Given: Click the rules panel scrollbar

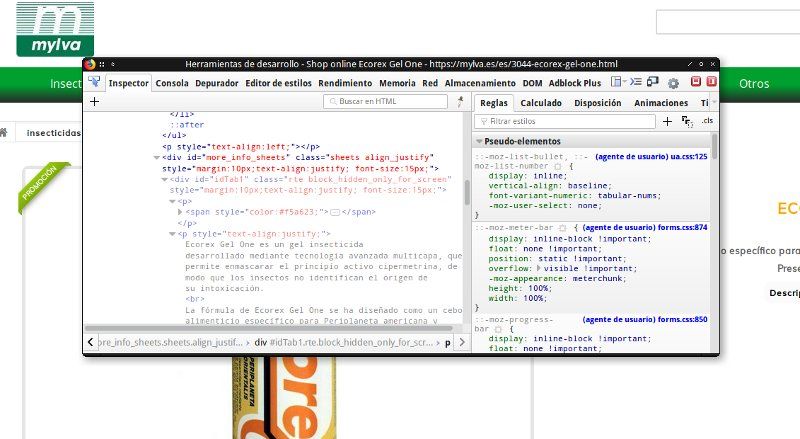Looking at the screenshot, I should 714,147.
